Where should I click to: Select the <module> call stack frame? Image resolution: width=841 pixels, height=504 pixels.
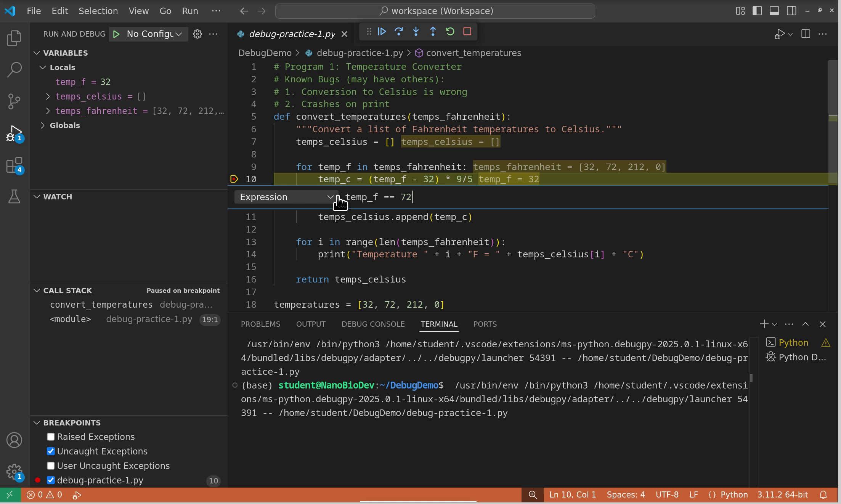click(x=71, y=319)
